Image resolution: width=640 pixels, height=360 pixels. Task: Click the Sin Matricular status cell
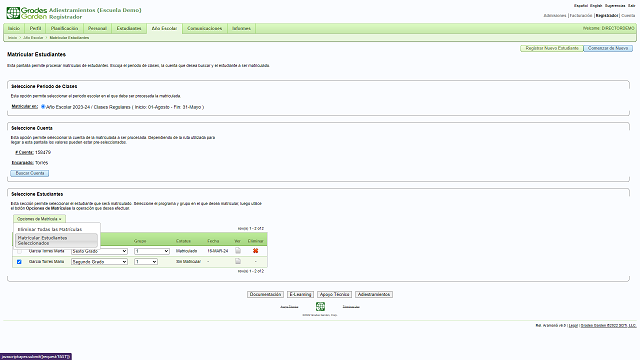pos(188,262)
